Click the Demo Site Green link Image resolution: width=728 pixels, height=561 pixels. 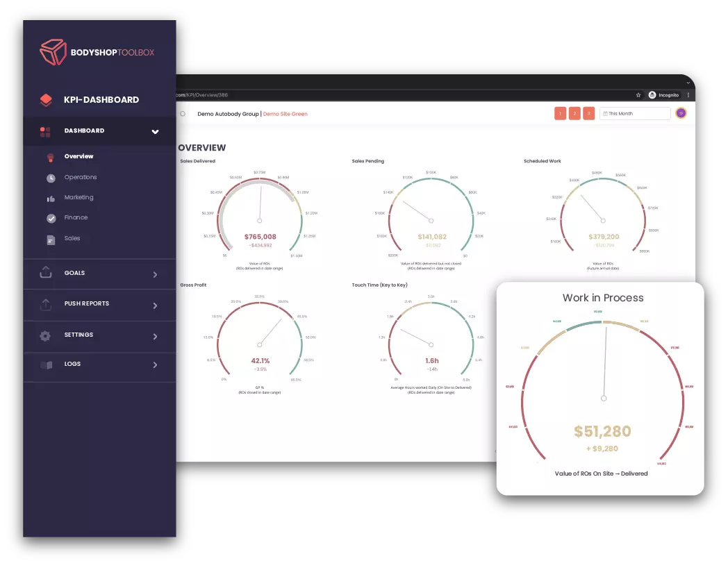pos(285,114)
